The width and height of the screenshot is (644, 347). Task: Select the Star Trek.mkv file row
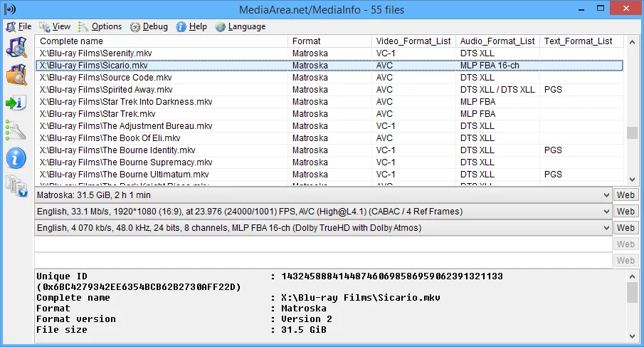329,114
